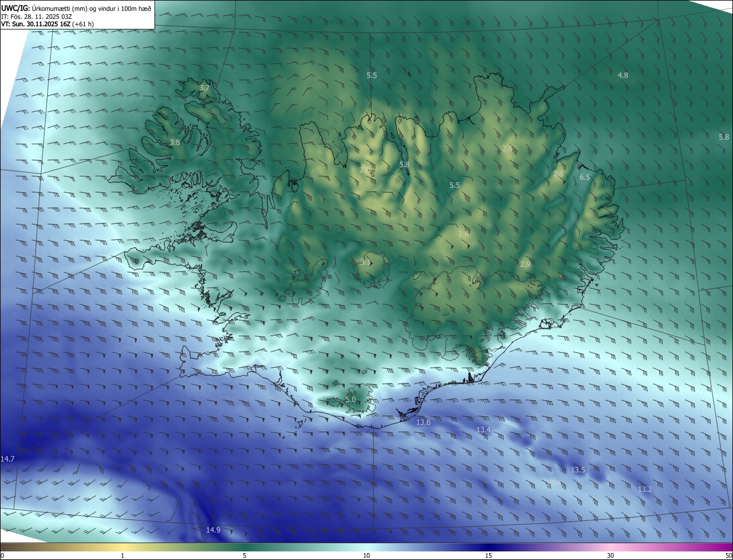Click the scale tick label 1
Image resolution: width=733 pixels, height=560 pixels.
coord(123,556)
